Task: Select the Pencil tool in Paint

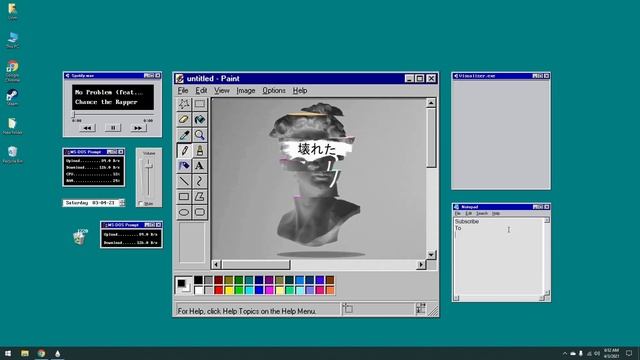Action: coord(184,150)
